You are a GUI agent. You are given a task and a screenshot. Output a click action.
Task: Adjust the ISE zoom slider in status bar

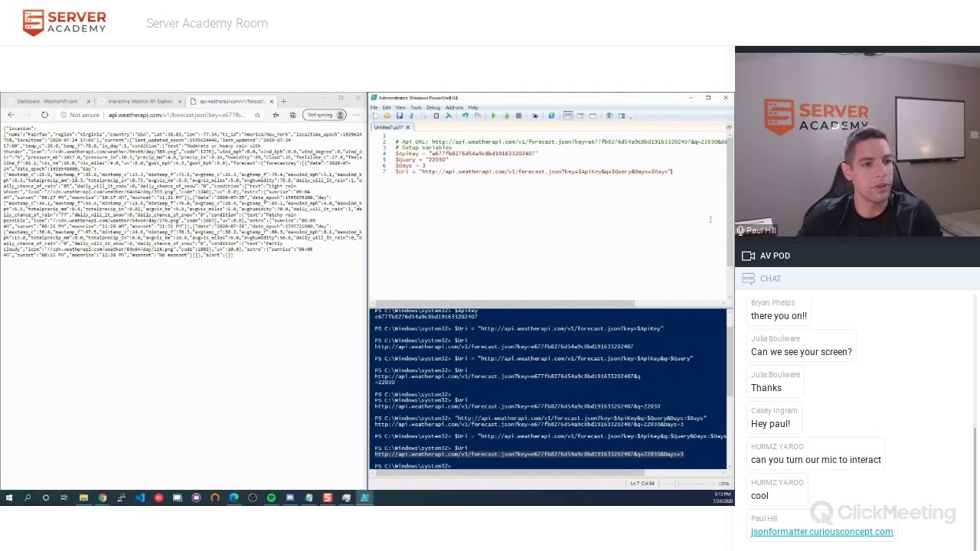point(678,484)
